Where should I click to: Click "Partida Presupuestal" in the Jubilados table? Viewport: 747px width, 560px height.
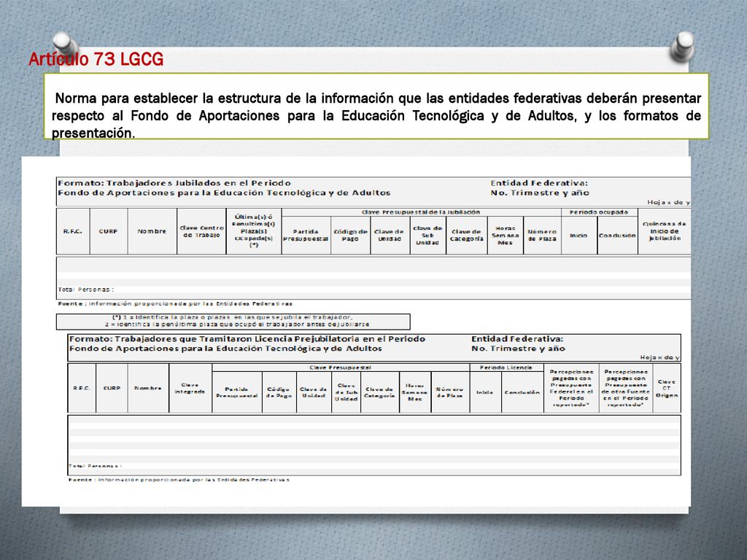click(306, 236)
